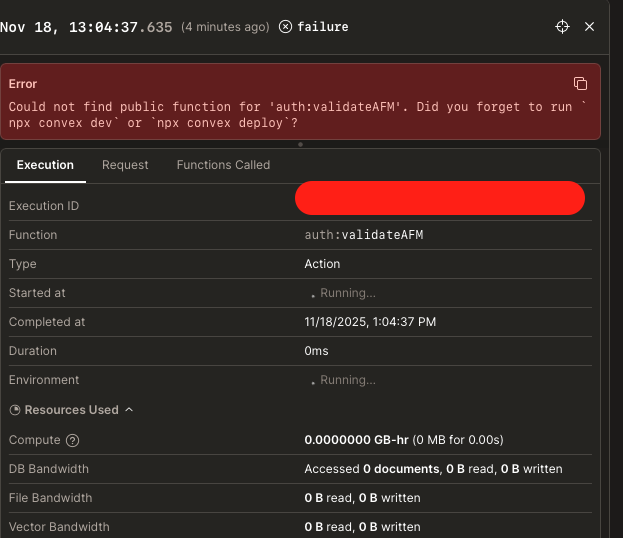Click the auth:validateAFM function value
Screen dimensions: 623x538
pos(364,235)
